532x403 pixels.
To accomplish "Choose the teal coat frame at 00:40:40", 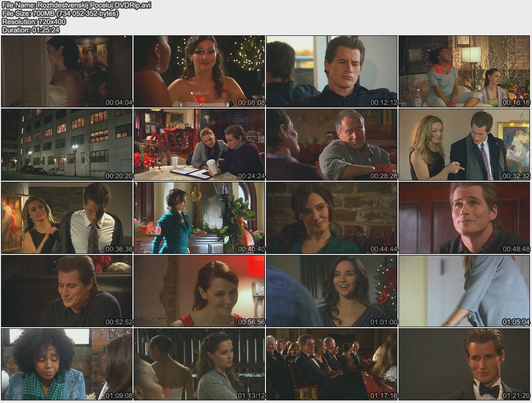I will pyautogui.click(x=199, y=218).
